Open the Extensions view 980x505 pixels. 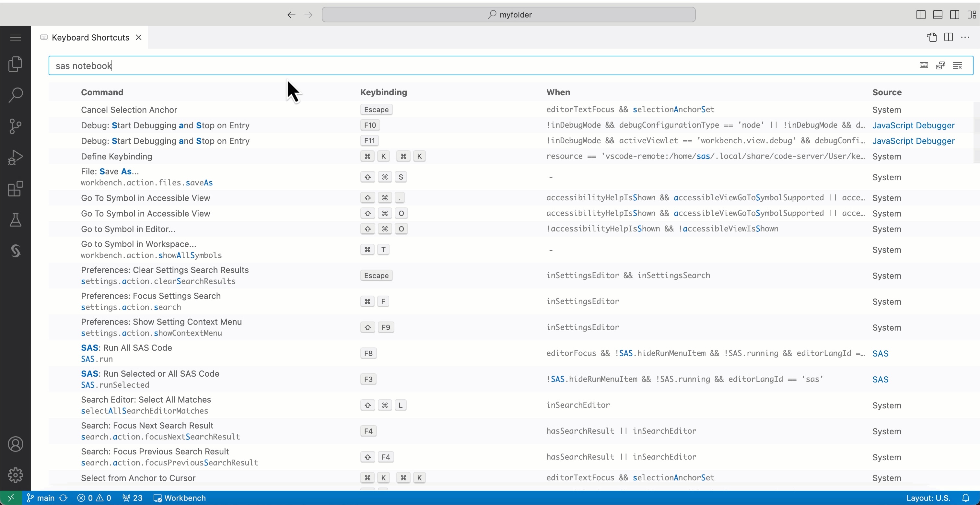coord(15,189)
